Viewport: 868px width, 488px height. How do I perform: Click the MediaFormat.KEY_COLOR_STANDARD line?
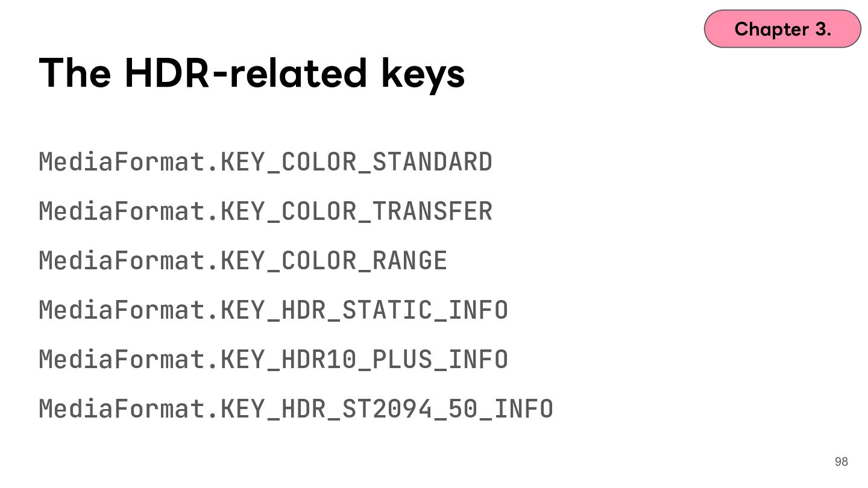tap(266, 163)
